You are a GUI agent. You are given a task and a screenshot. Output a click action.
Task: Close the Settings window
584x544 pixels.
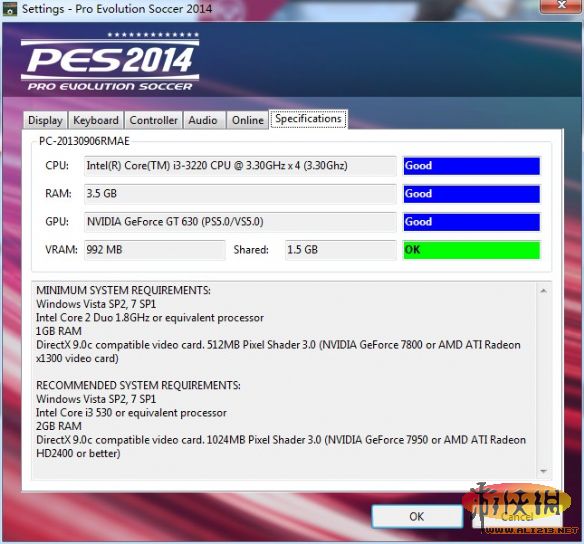[x=562, y=6]
